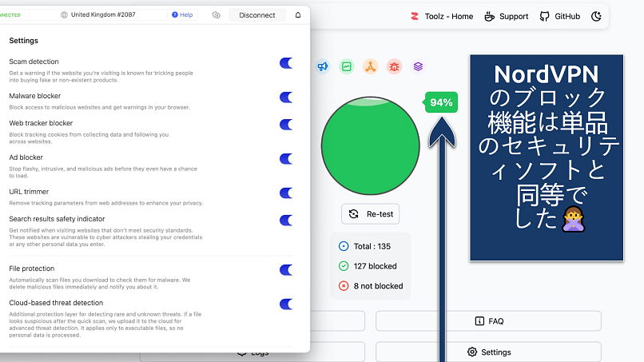
Task: Click the orange network nodes icon
Action: [371, 66]
